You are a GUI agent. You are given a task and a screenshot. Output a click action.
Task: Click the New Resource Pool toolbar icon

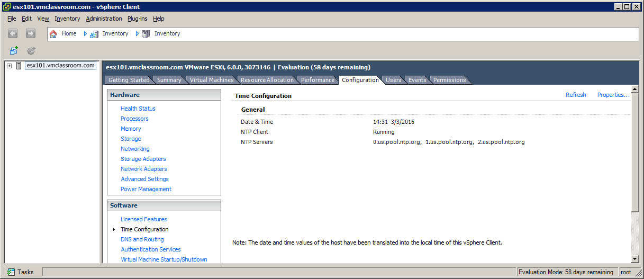tap(31, 51)
